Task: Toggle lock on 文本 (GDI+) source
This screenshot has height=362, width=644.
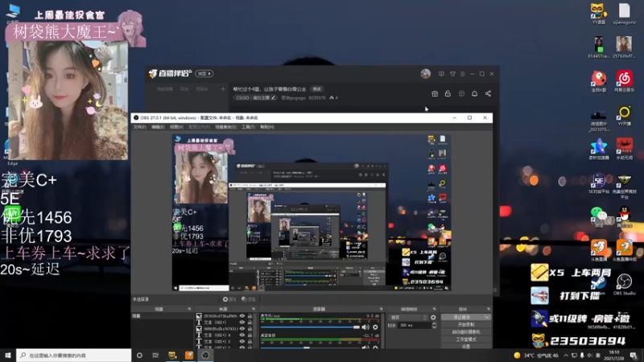Action: click(250, 323)
